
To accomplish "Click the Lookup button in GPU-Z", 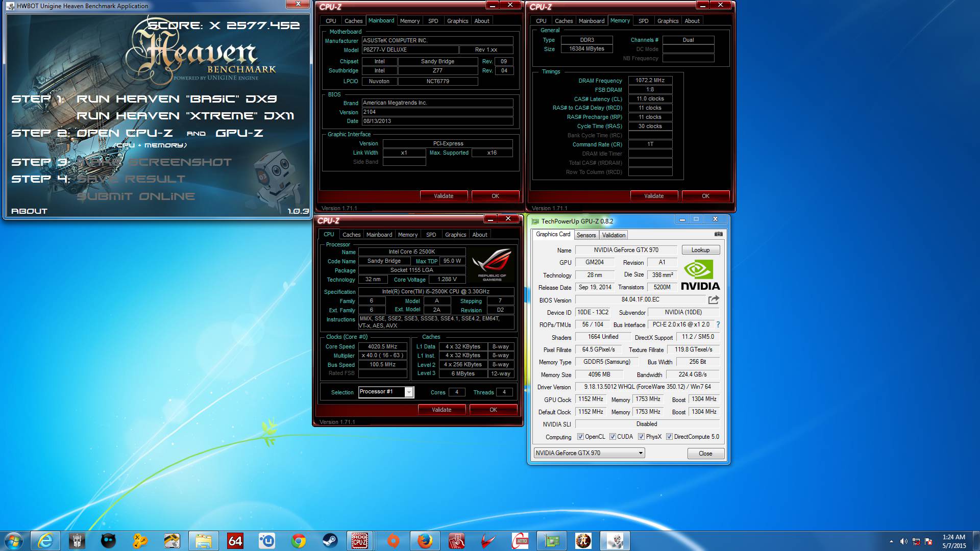I will point(700,250).
